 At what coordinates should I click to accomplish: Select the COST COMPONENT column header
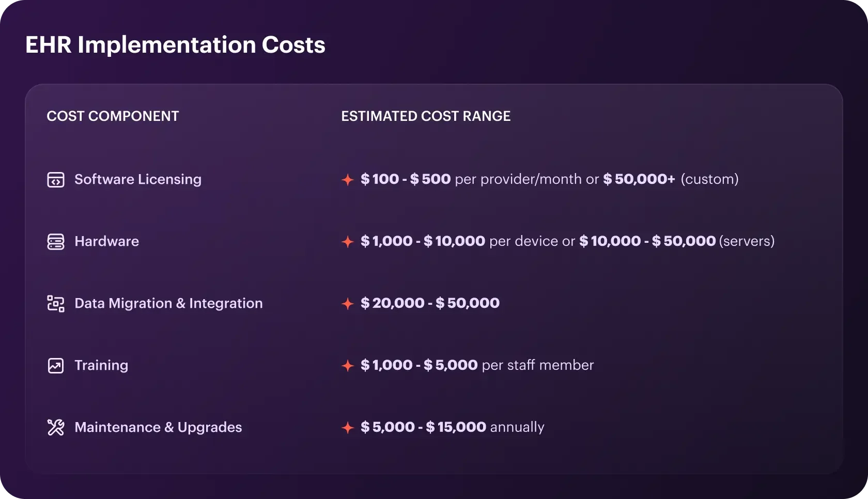[x=113, y=116]
